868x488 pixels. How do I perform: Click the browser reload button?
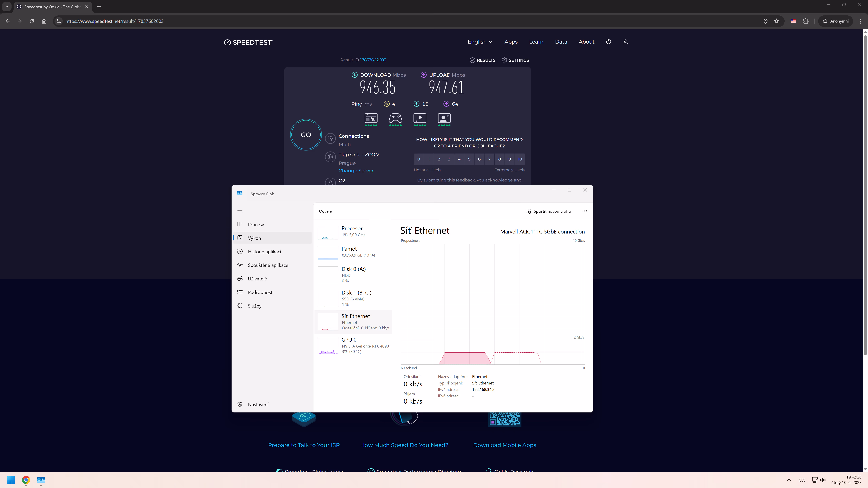click(32, 21)
